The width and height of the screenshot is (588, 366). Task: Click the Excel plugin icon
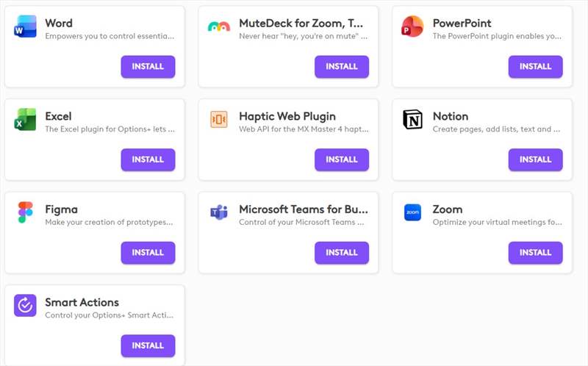click(25, 119)
